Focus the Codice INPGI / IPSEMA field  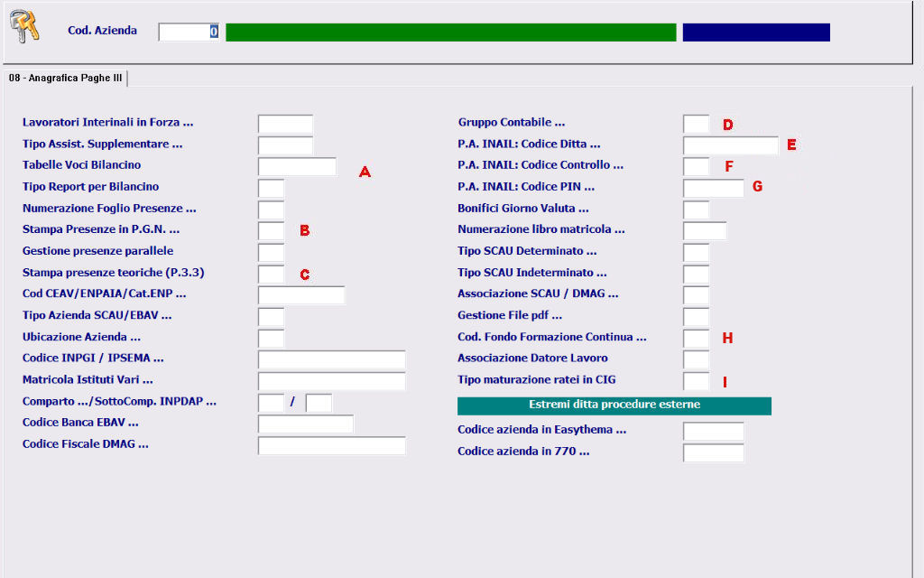point(331,360)
